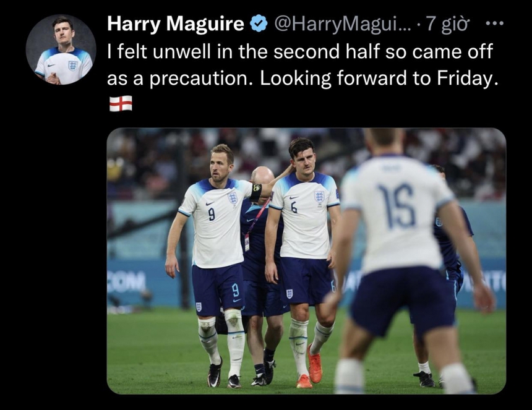Open Harry Maguire's round profile avatar
532x410 pixels.
[61, 49]
